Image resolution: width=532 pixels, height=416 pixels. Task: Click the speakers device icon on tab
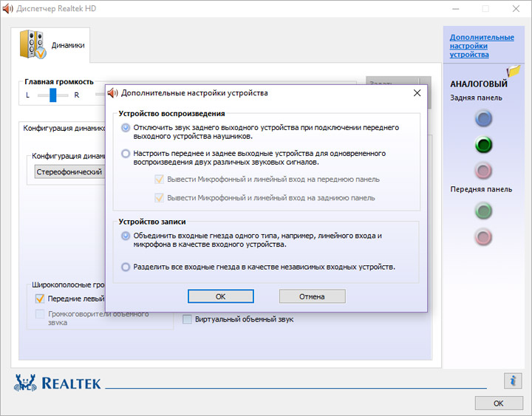33,44
